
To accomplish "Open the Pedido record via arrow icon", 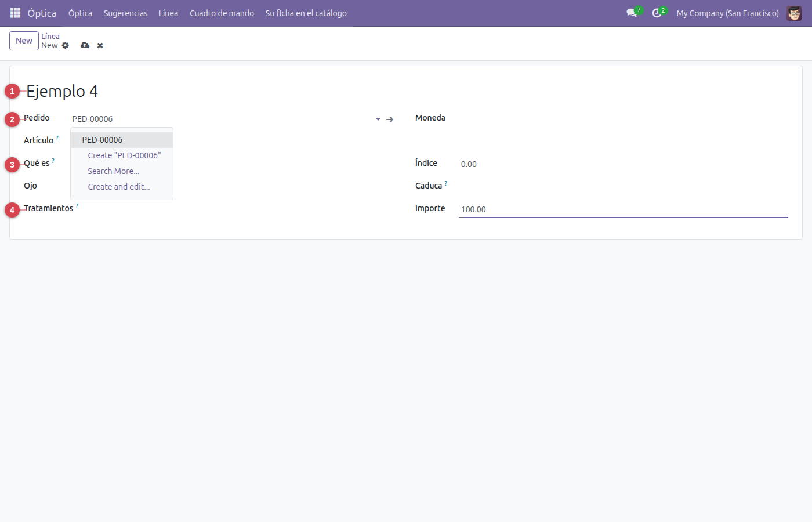I will click(390, 119).
